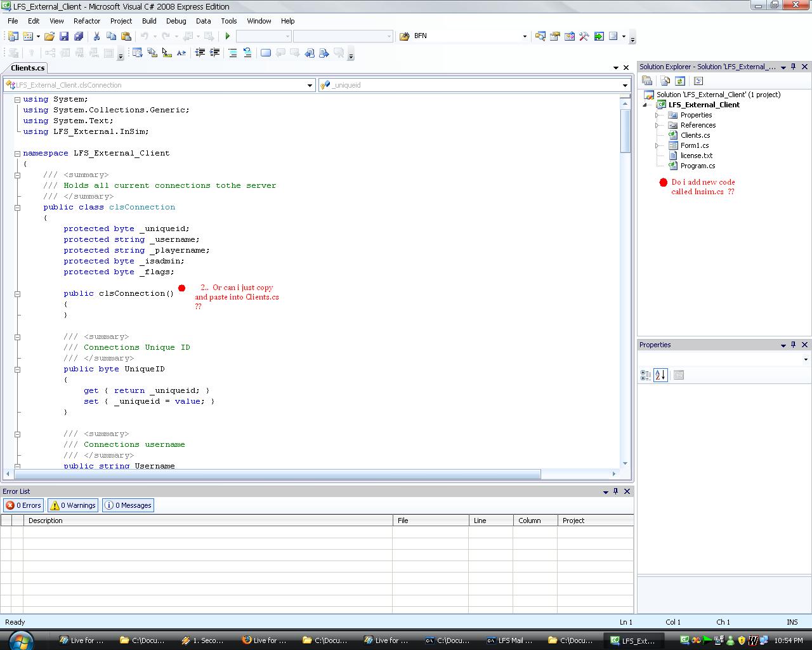Viewport: 812px width, 650px height.
Task: Toggle Categorized view in Properties panel
Action: point(646,375)
